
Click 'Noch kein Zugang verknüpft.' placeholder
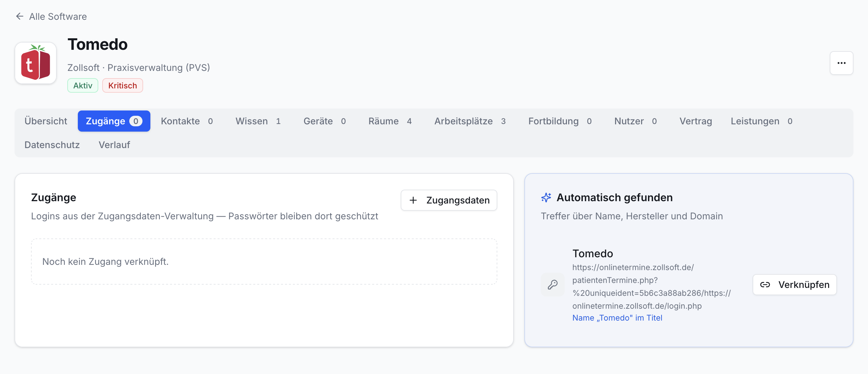tap(105, 262)
